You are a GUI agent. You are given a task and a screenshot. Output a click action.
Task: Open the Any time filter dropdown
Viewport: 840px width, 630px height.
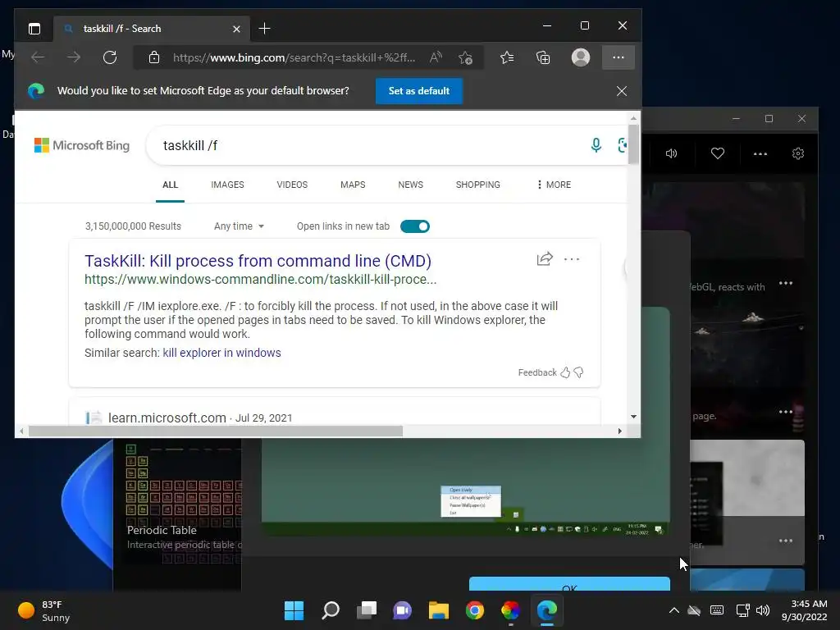(239, 226)
